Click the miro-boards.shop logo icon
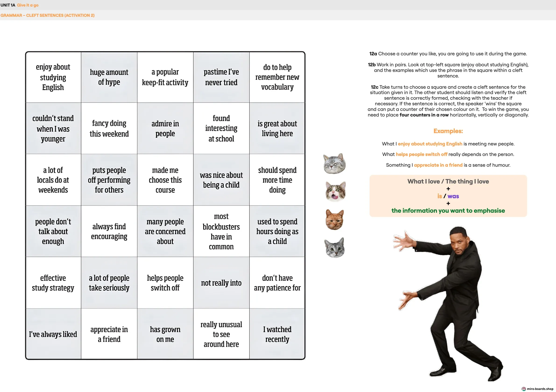 pos(524,389)
